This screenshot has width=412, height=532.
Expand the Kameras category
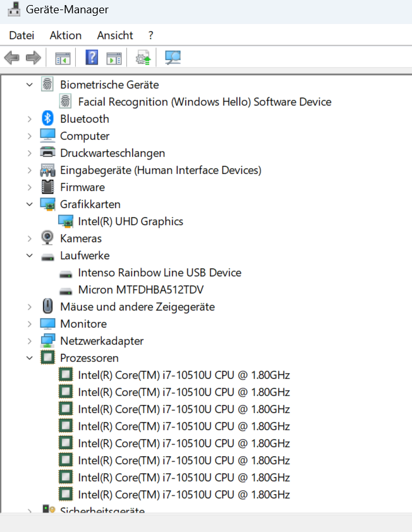pos(30,238)
